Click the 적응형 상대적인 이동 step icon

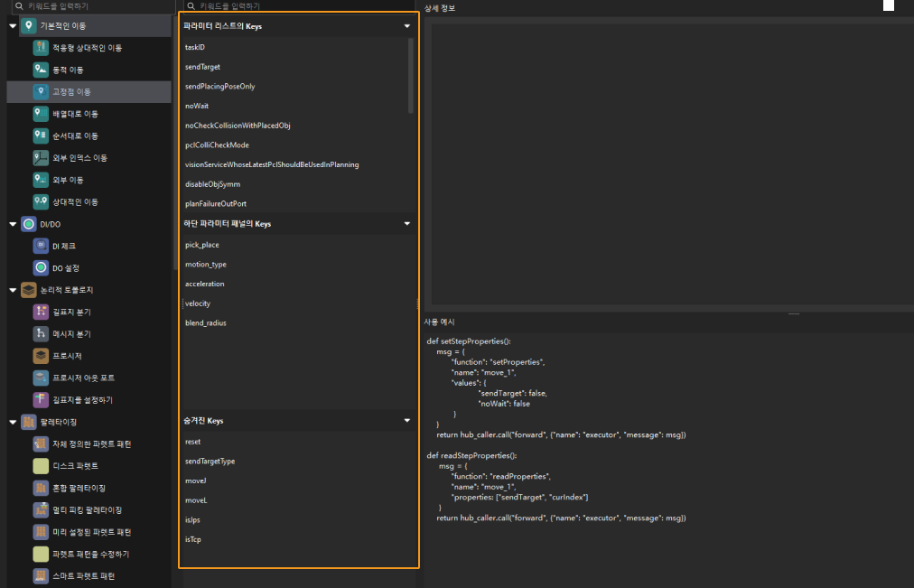coord(41,48)
